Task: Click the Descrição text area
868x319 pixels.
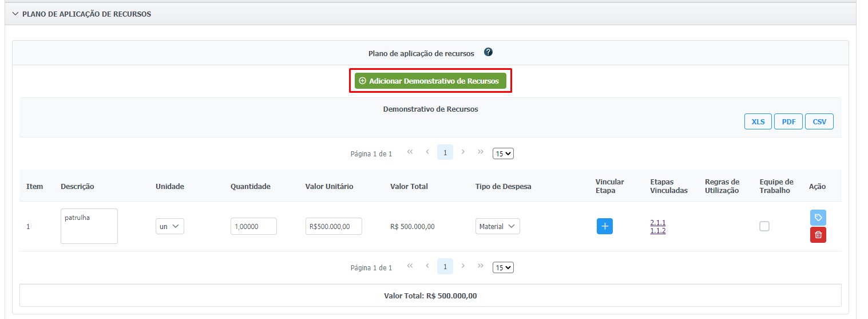Action: pyautogui.click(x=89, y=226)
